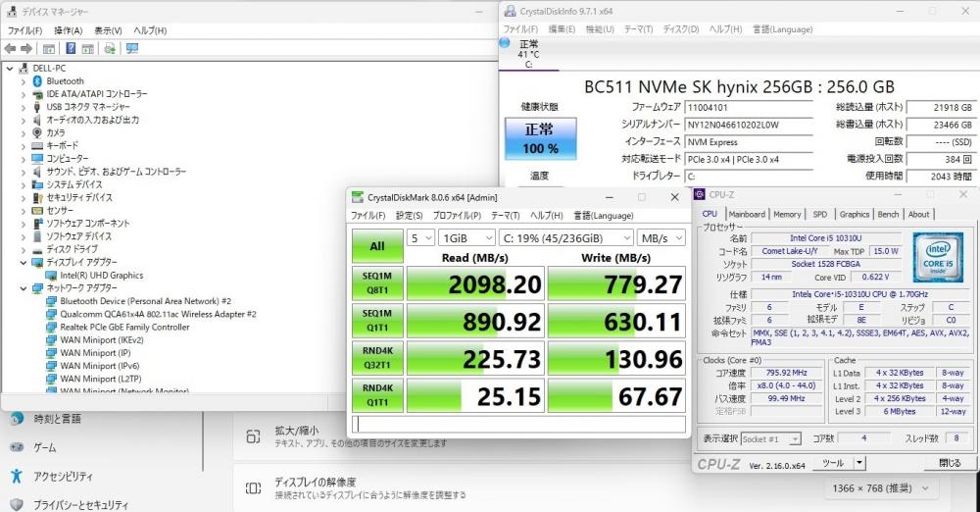Collapse the ネットワーク アダプター tree node
Screen dimensions: 980x512
[24, 288]
